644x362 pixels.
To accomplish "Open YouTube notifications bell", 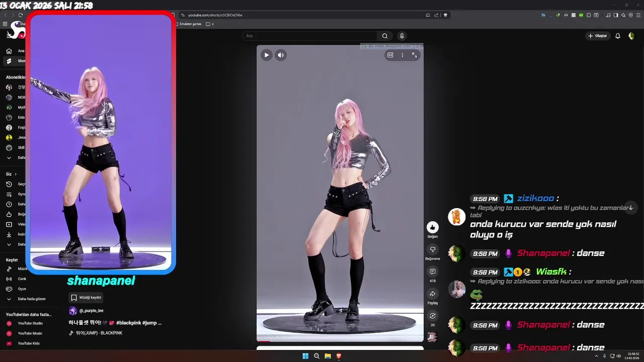I will point(618,36).
